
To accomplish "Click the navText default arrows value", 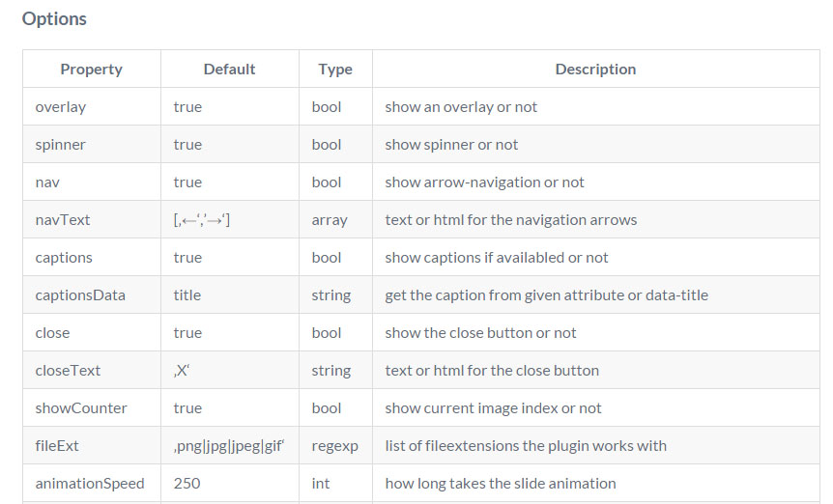I will 202,219.
